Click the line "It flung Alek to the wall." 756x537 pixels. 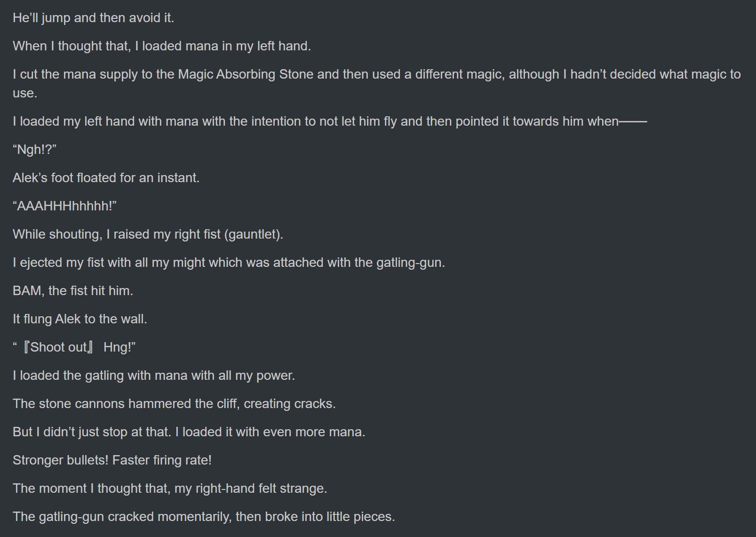(x=80, y=319)
